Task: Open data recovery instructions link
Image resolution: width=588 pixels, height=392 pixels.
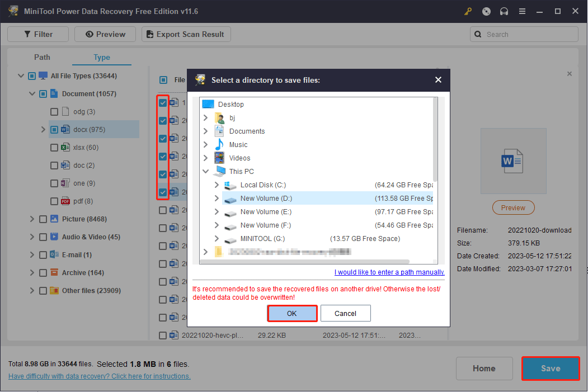Action: pos(100,376)
